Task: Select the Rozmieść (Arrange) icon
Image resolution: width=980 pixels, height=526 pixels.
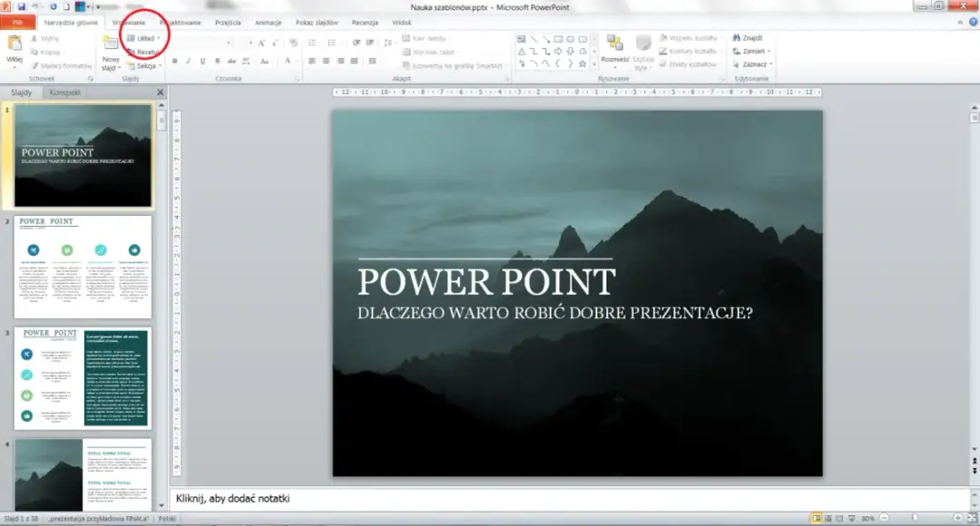Action: click(614, 45)
